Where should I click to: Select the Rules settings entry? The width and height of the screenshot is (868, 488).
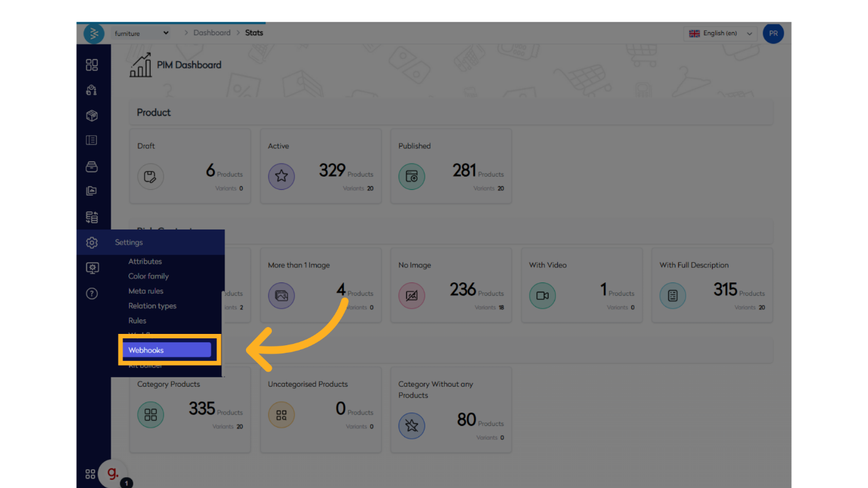[x=137, y=321]
